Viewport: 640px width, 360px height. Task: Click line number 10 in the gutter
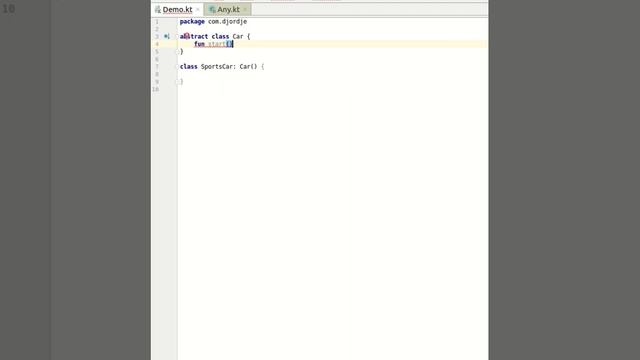pos(156,89)
